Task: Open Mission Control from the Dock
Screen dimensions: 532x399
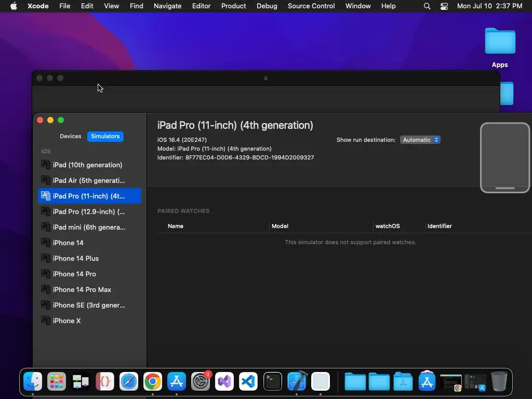Action: point(81,381)
